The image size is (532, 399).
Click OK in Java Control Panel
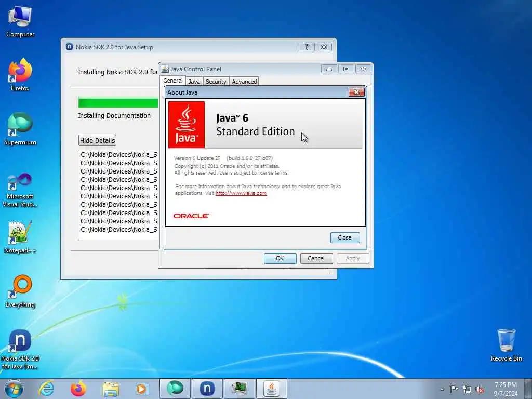coord(280,258)
